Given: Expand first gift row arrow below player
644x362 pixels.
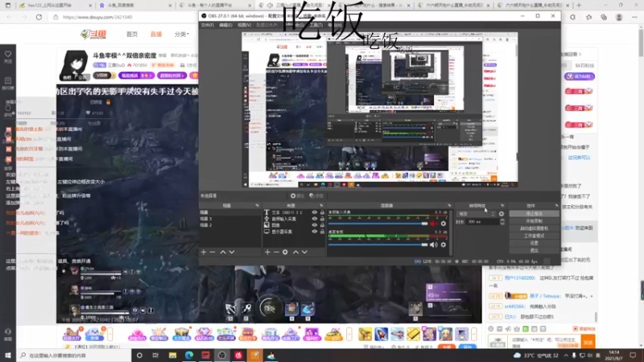Looking at the screenshot, I should coord(109,334).
